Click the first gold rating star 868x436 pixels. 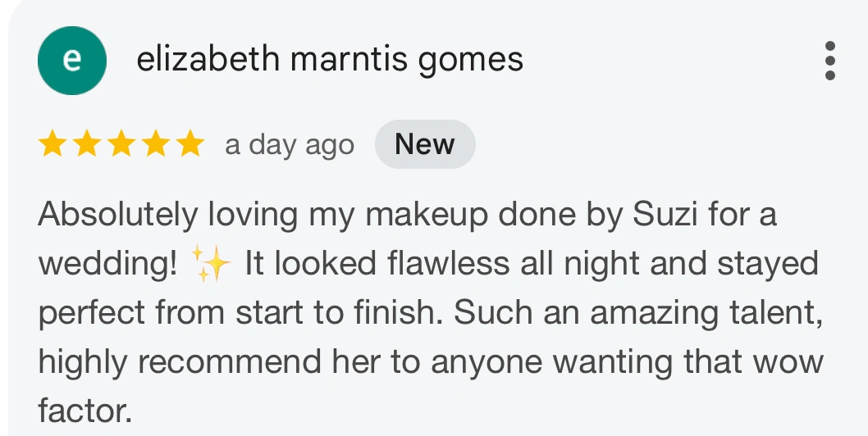click(x=53, y=144)
